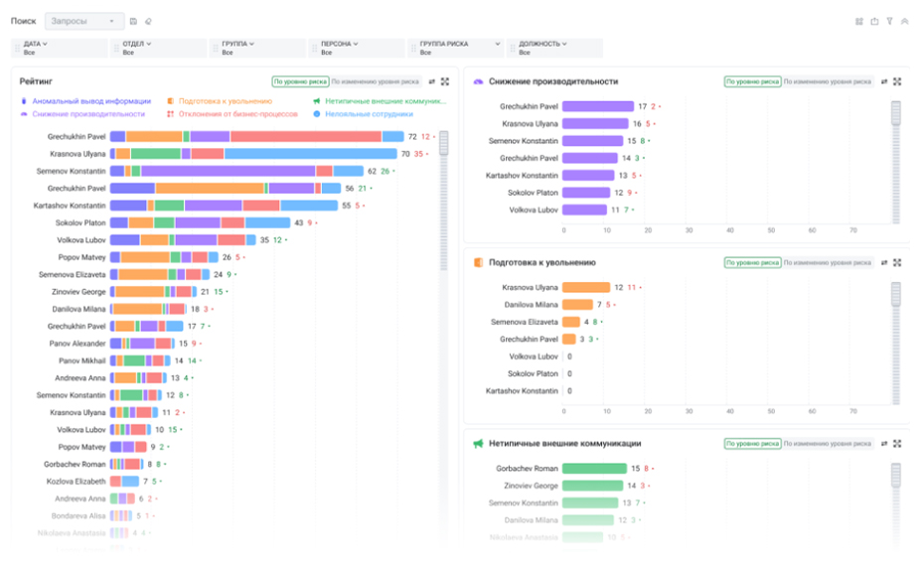The width and height of the screenshot is (924, 572).
Task: Open the ГРУППА filter dropdown
Action: (257, 49)
